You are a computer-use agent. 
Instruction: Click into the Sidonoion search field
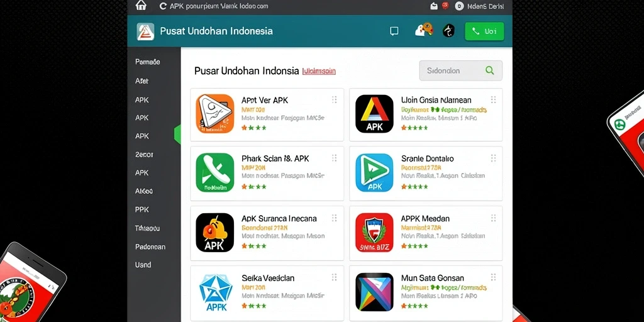pyautogui.click(x=460, y=70)
